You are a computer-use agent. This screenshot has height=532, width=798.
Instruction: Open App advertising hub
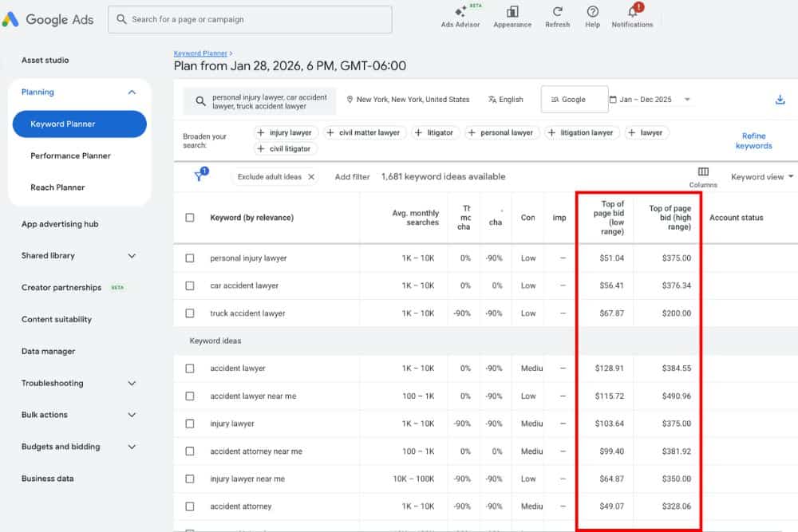pos(60,224)
